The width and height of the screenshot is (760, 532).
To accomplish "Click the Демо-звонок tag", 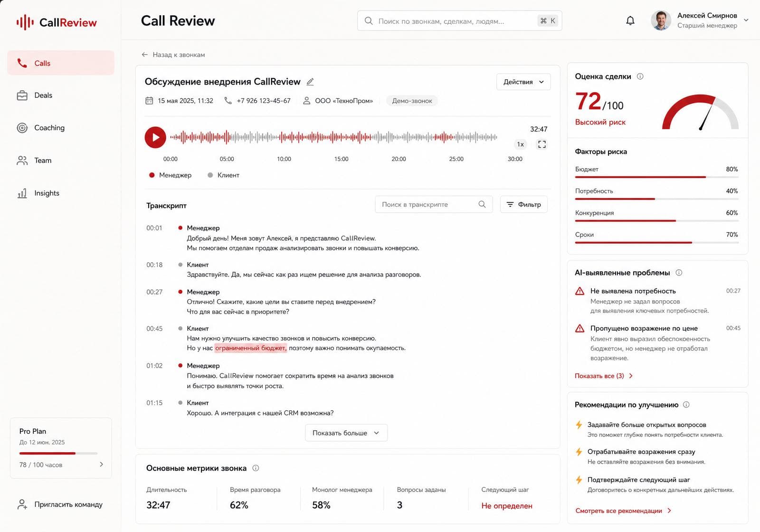I will pyautogui.click(x=412, y=101).
